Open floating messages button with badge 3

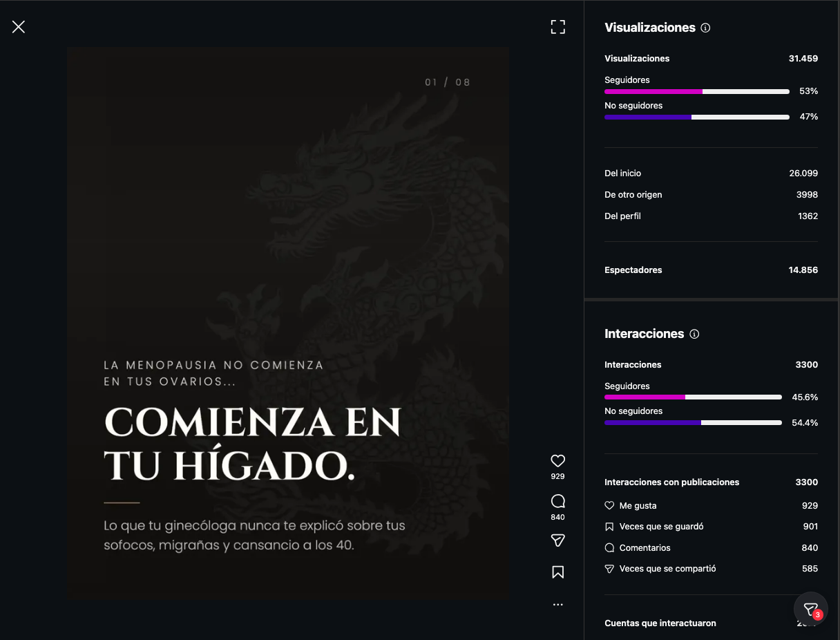[x=811, y=609]
